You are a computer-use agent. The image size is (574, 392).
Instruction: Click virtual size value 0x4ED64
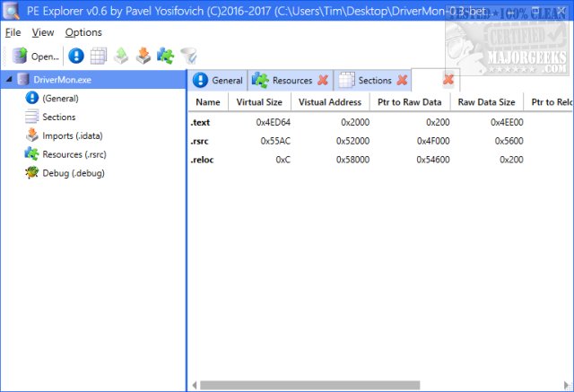[x=273, y=122]
